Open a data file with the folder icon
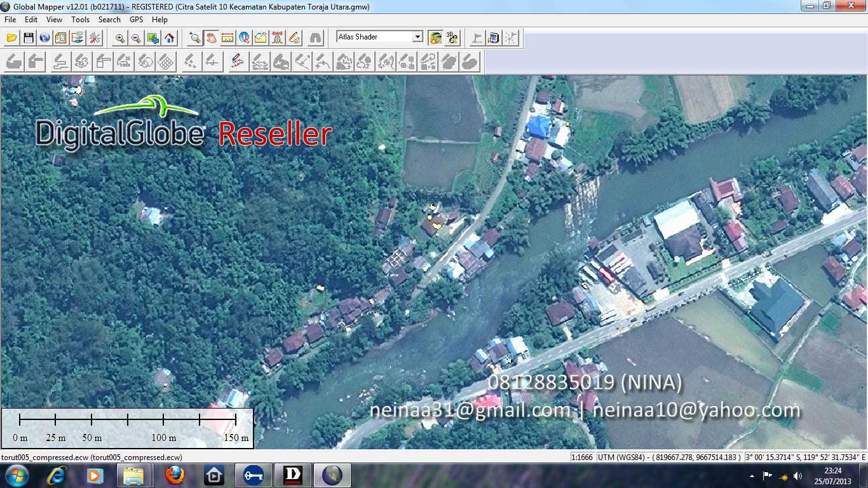Image resolution: width=868 pixels, height=488 pixels. [11, 37]
